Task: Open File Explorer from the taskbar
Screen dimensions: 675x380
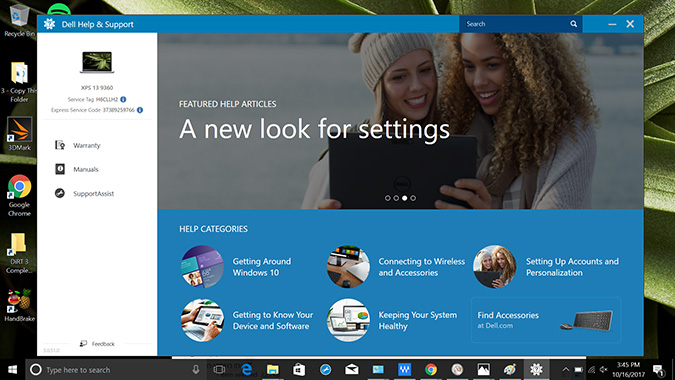Action: [272, 370]
